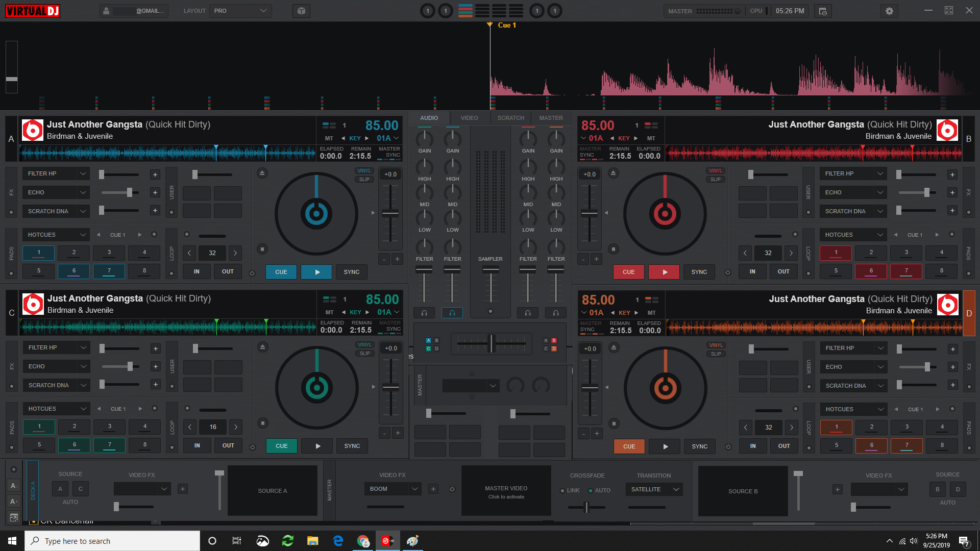
Task: Click the user account icon
Action: [106, 11]
